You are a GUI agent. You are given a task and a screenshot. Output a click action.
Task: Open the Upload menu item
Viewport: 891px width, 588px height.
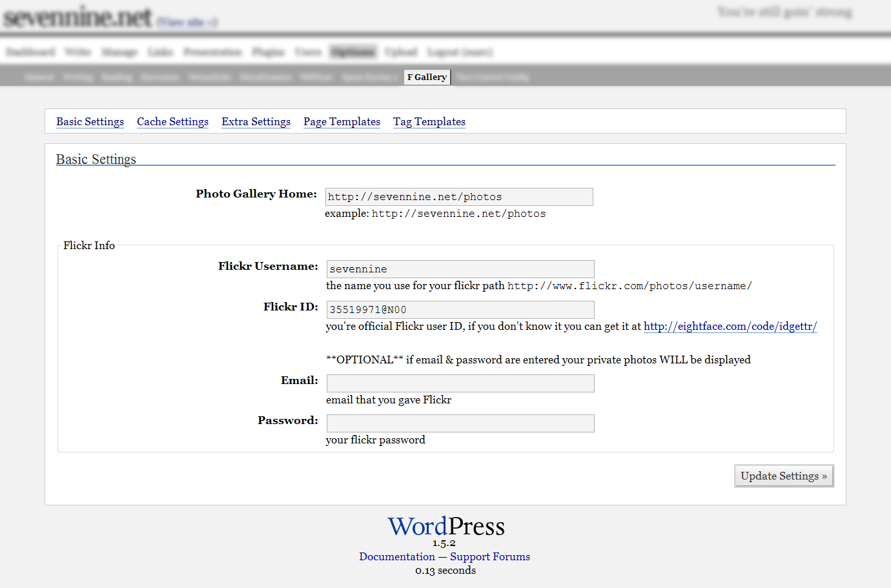[401, 52]
